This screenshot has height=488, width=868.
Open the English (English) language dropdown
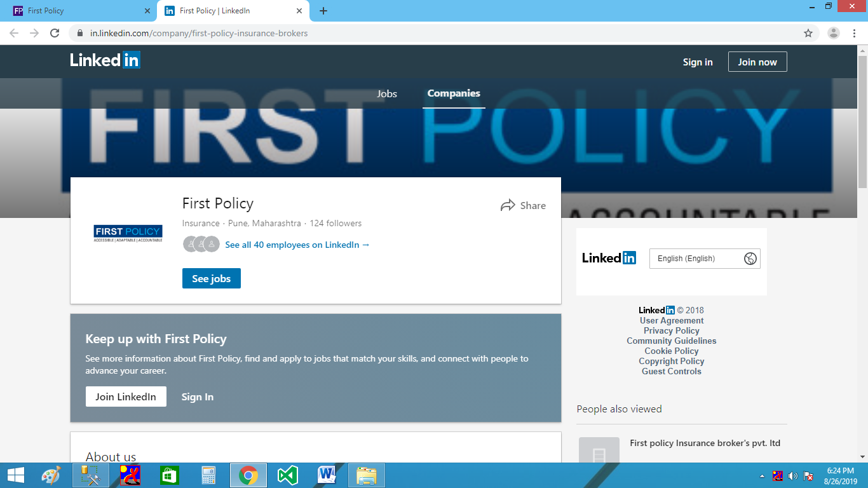click(705, 259)
